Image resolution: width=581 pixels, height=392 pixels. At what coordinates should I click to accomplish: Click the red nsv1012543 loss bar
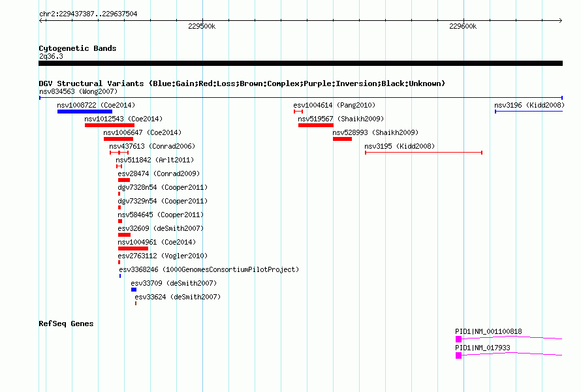(110, 125)
